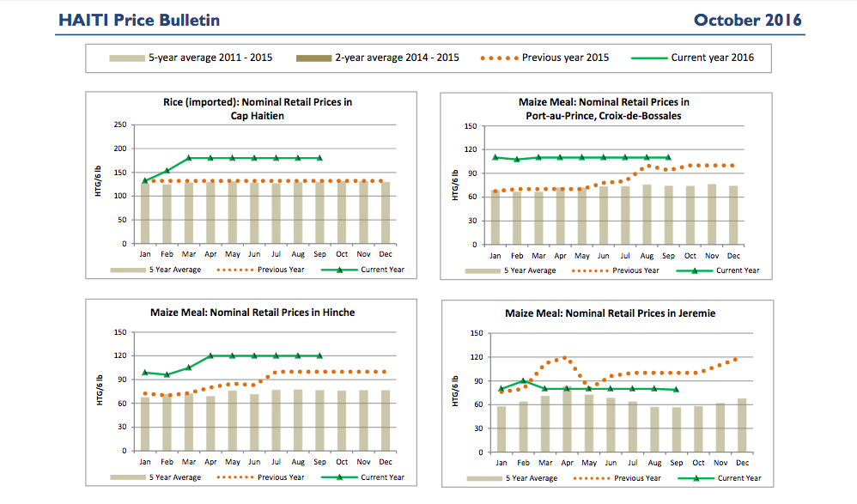This screenshot has height=504, width=857.
Task: Click the February triangle marker in Jeremie chart
Action: (523, 380)
